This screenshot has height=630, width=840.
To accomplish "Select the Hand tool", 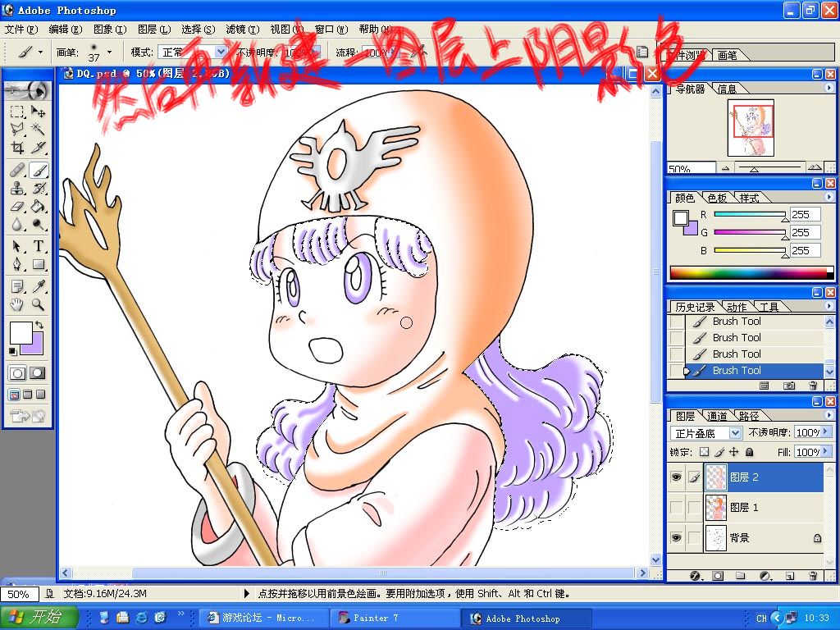I will point(17,305).
